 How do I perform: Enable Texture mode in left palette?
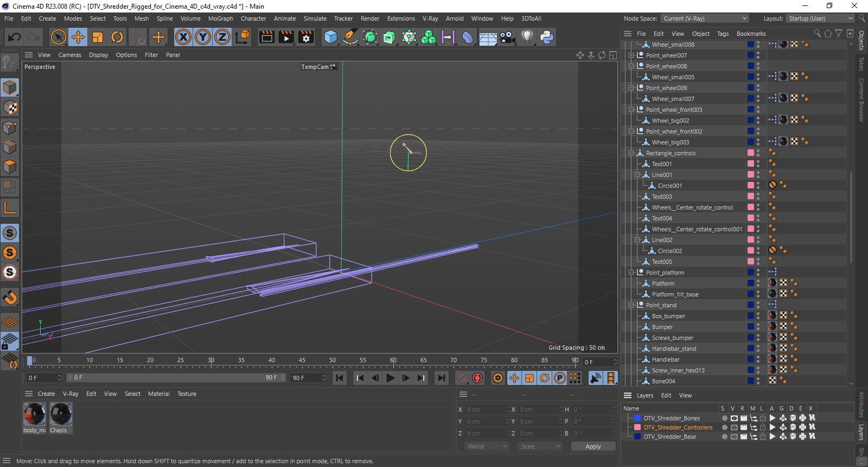[10, 108]
